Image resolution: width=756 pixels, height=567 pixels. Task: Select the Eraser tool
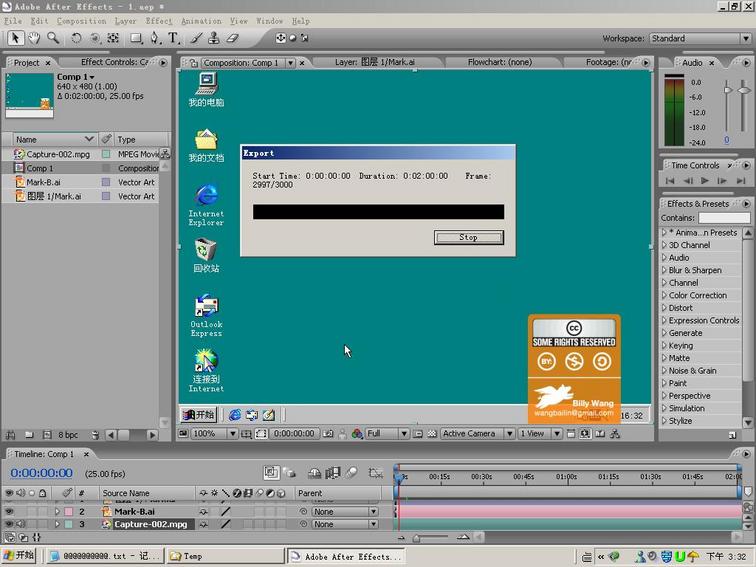(x=232, y=38)
